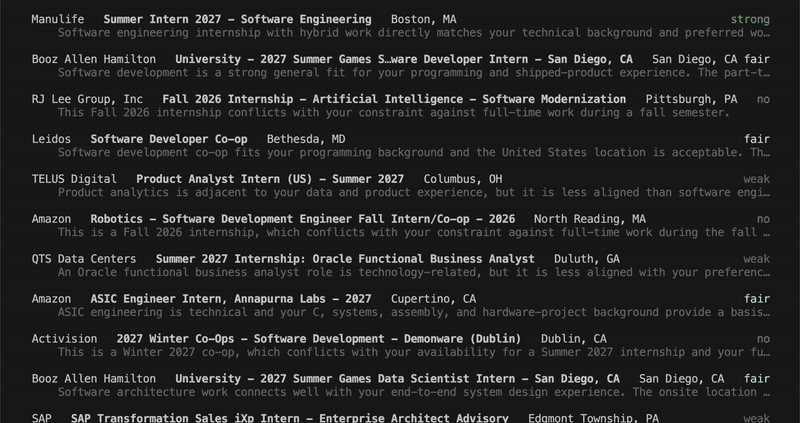Open Robotics – Software Development Engineer Fall listing
The image size is (800, 423).
click(x=303, y=219)
